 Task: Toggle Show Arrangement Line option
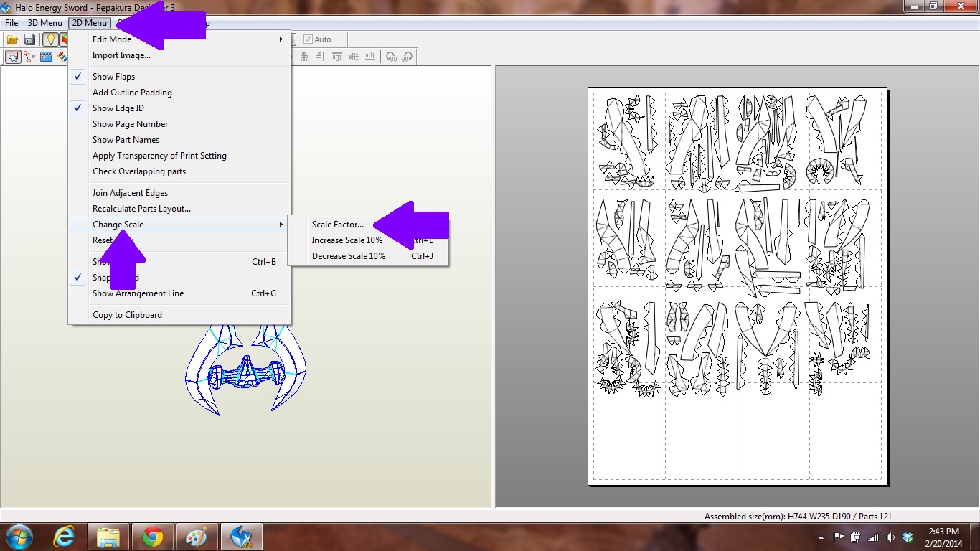click(179, 293)
